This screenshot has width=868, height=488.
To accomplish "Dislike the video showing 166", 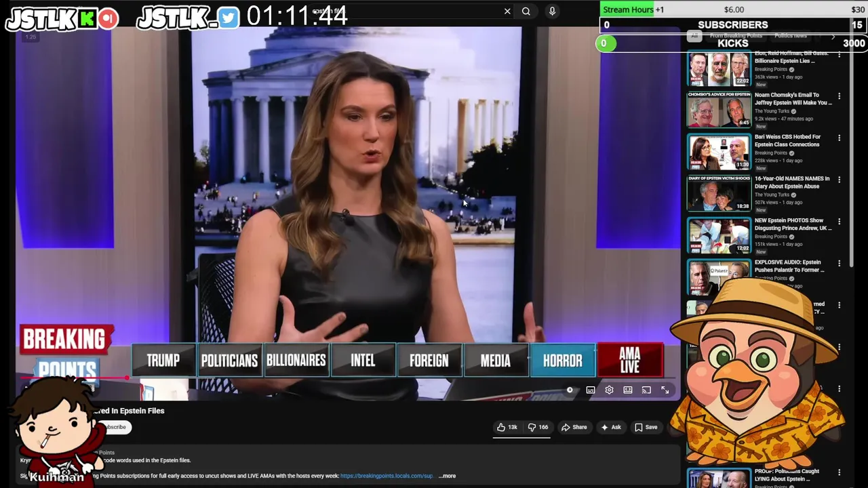I will click(538, 427).
